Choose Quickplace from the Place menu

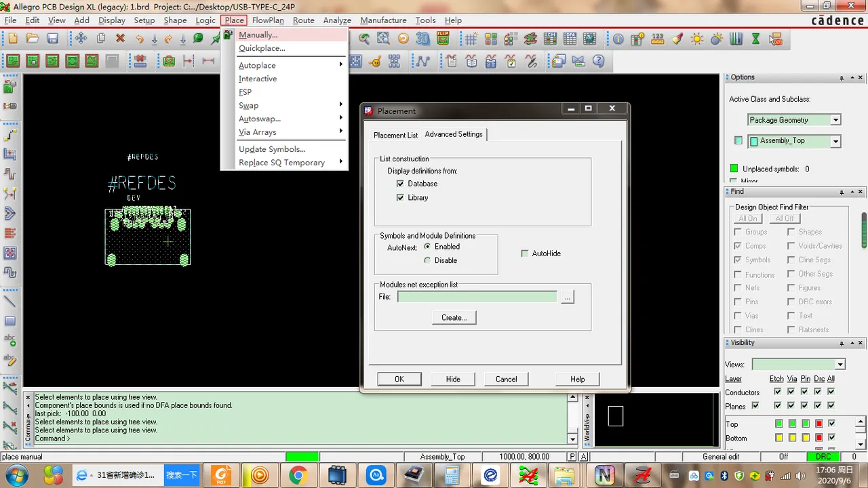pyautogui.click(x=285, y=48)
